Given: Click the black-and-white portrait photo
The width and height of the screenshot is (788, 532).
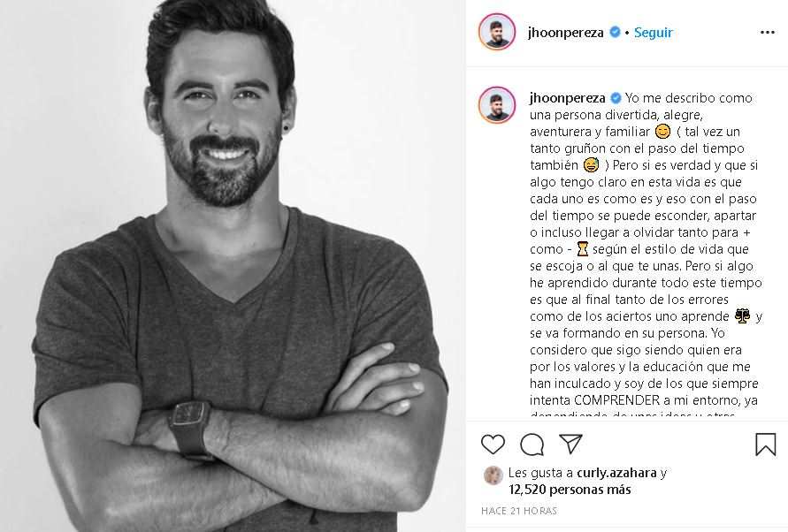Looking at the screenshot, I should [233, 266].
